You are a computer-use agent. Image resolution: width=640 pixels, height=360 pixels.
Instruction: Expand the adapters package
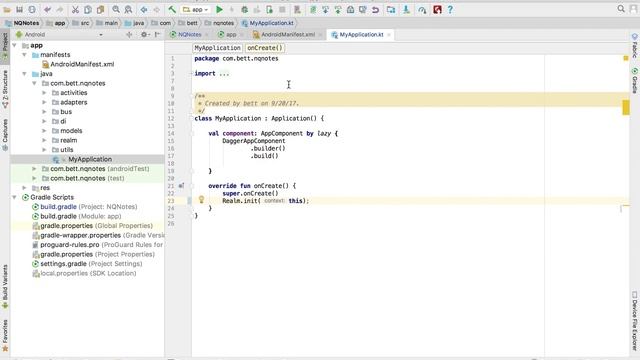(44, 102)
